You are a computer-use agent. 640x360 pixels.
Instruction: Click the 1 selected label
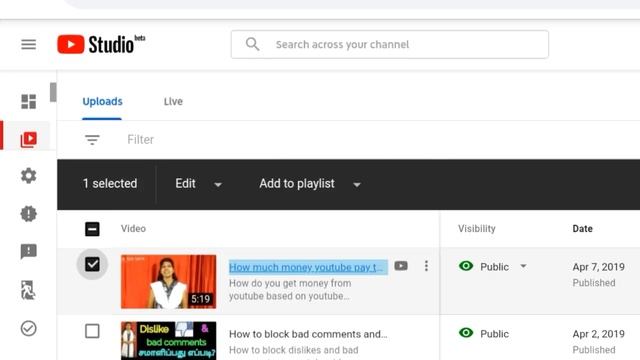click(x=110, y=184)
